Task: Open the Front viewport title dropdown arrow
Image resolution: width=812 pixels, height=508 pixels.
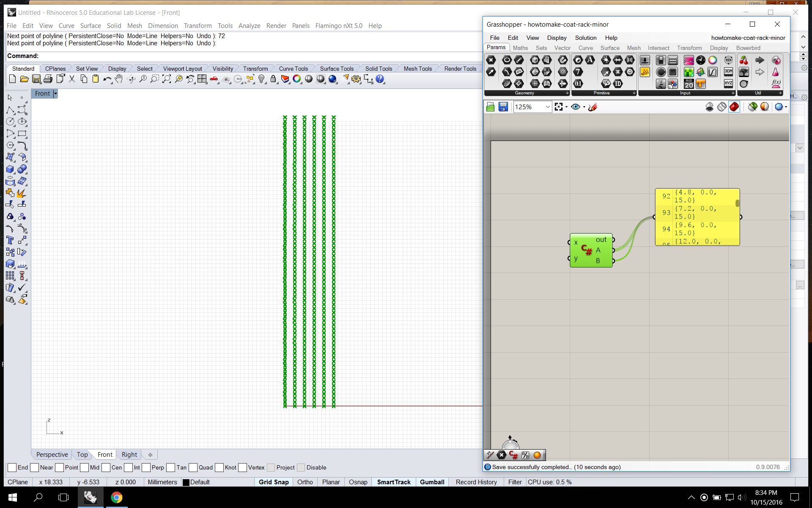Action: (55, 94)
